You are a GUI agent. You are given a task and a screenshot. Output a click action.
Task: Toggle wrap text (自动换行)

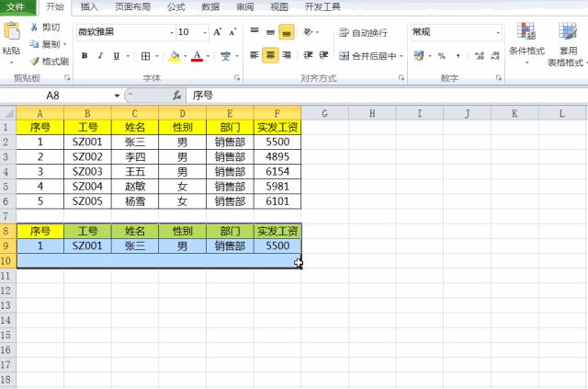click(363, 33)
